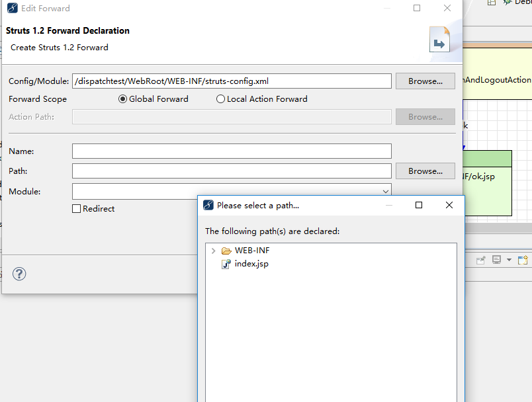Click the help question mark icon
The height and width of the screenshot is (402, 532).
(19, 274)
